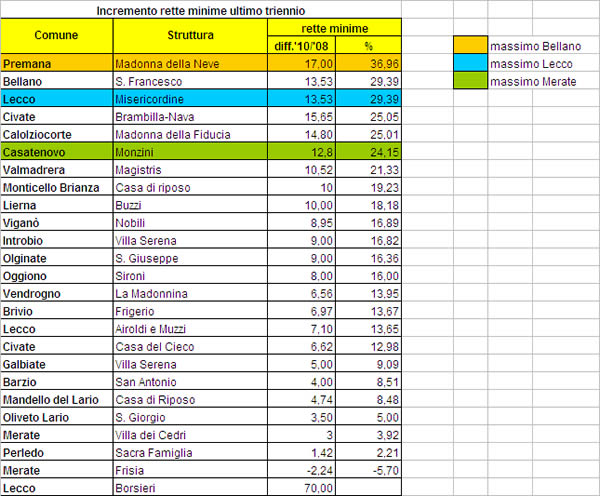The image size is (600, 496).
Task: Click the blue massimo Lecco legend swatch
Action: tap(470, 62)
